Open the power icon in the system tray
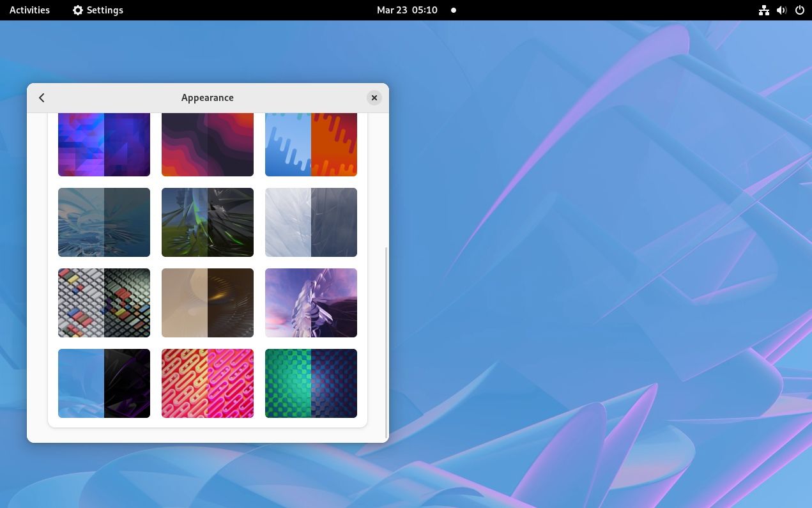Image resolution: width=812 pixels, height=508 pixels. pos(799,10)
